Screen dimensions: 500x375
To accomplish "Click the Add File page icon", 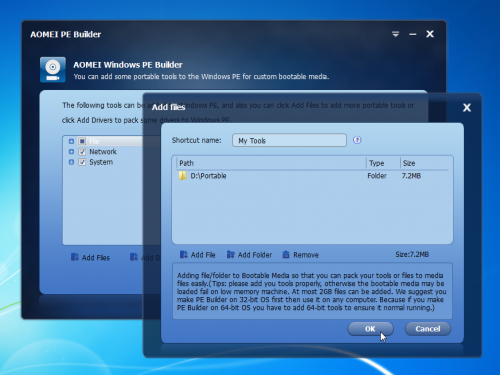I will (x=184, y=255).
